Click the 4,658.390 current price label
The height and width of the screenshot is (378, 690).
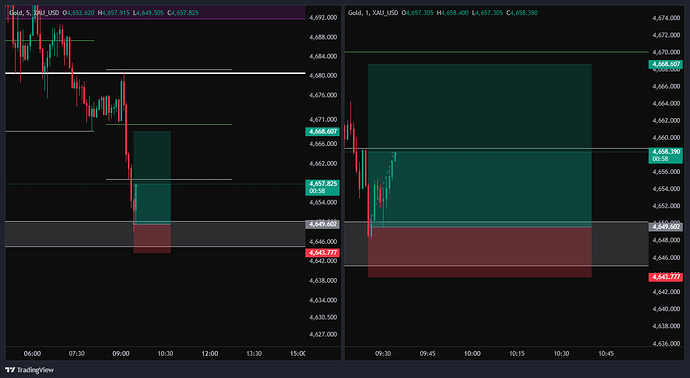pos(666,155)
